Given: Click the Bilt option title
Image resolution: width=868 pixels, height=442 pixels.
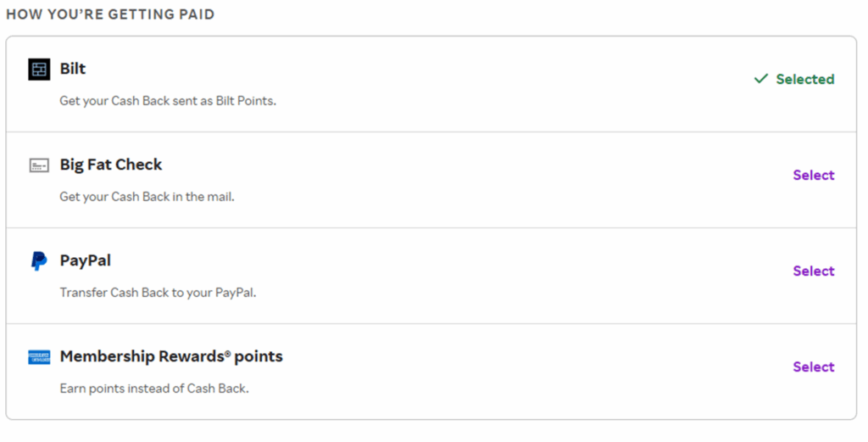Looking at the screenshot, I should 73,69.
